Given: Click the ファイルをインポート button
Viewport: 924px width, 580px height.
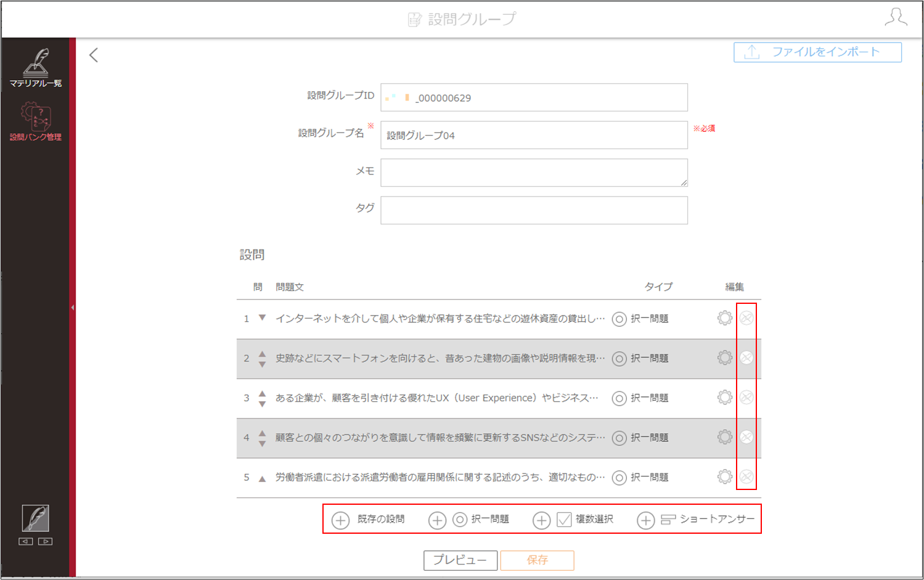Looking at the screenshot, I should 817,52.
